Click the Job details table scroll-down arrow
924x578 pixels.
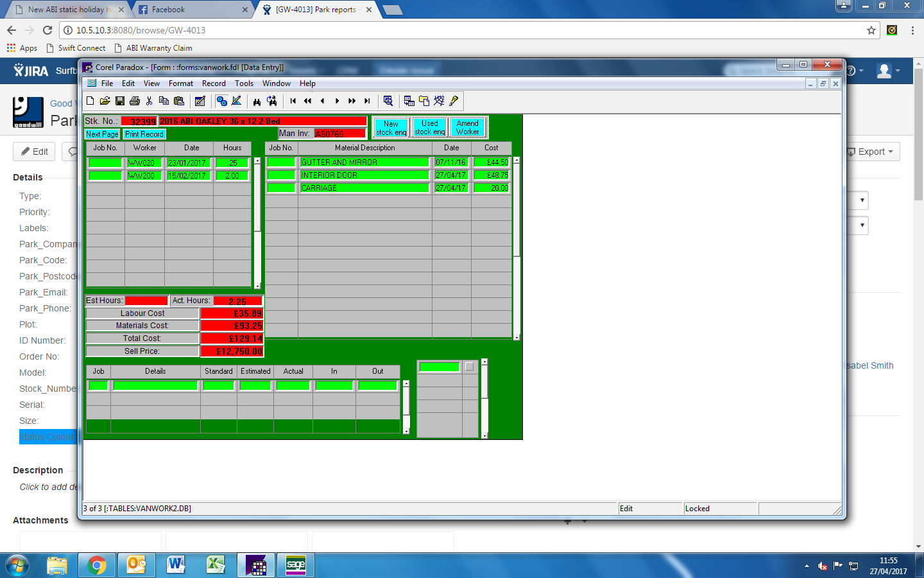click(406, 432)
